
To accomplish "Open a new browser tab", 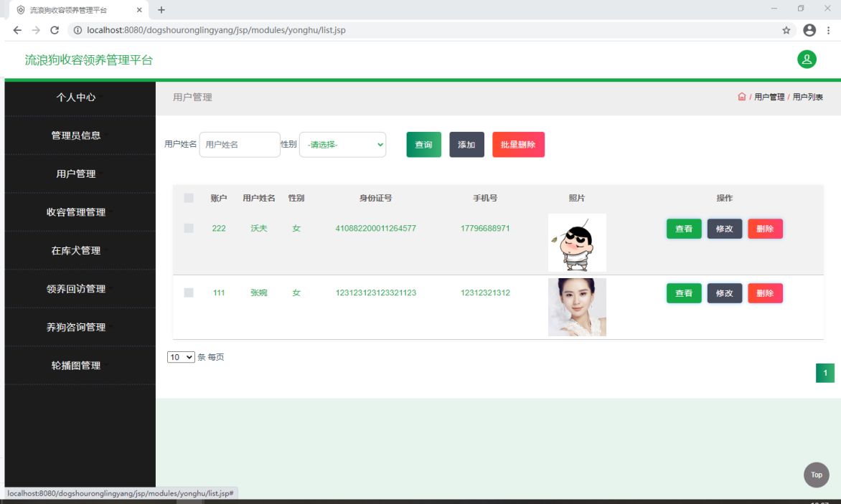I will point(161,9).
